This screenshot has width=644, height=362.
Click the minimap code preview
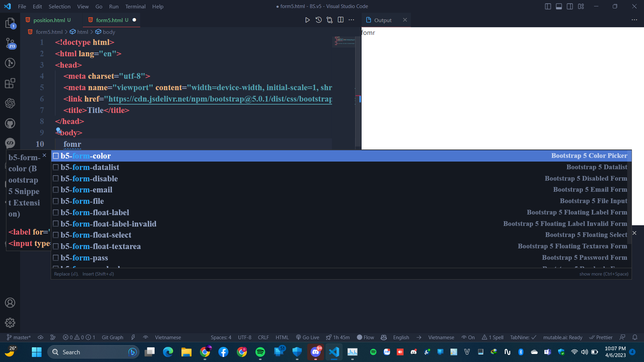pyautogui.click(x=344, y=42)
